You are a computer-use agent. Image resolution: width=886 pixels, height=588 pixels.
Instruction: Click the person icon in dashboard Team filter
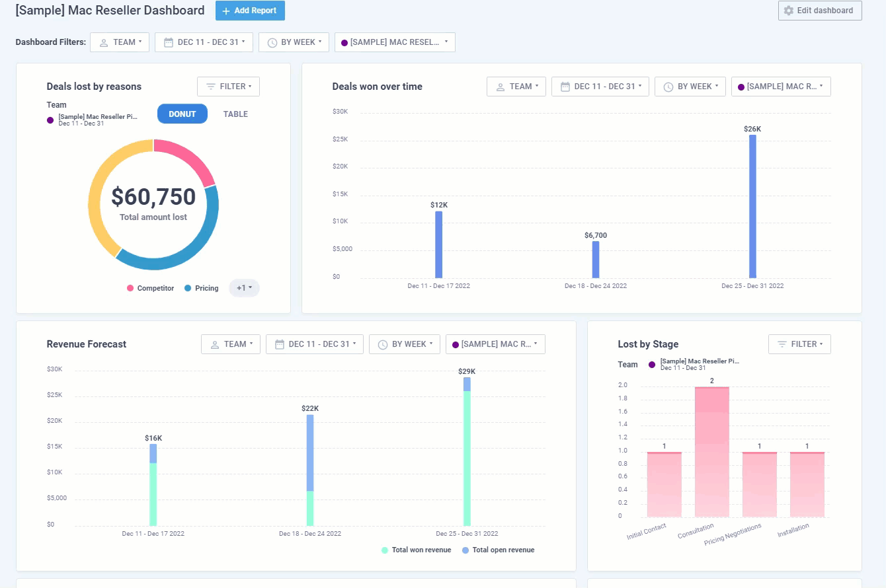(104, 42)
